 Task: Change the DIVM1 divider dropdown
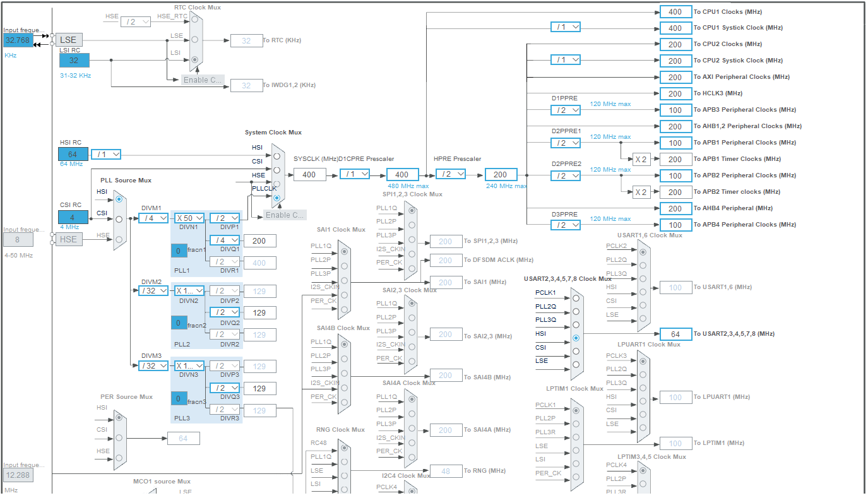(153, 217)
